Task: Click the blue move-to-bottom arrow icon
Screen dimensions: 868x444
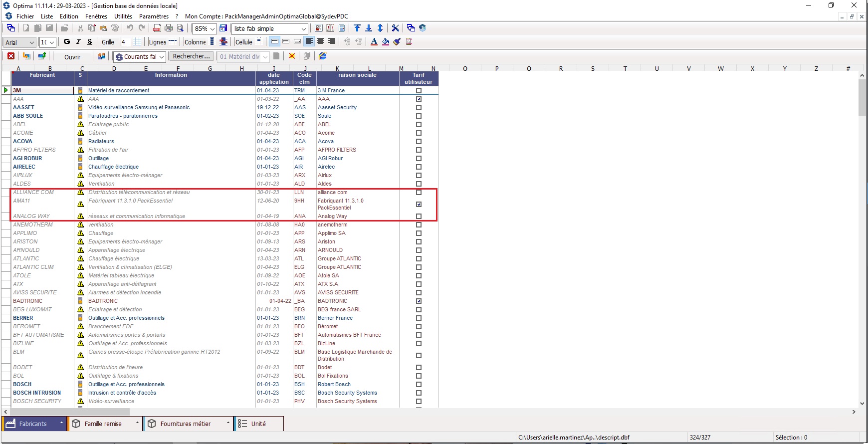Action: [369, 28]
